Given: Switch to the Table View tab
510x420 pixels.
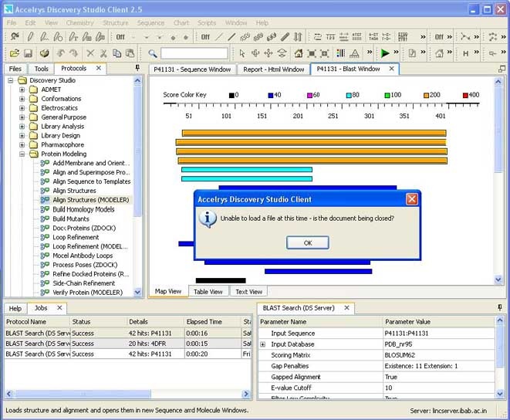Looking at the screenshot, I should tap(208, 292).
